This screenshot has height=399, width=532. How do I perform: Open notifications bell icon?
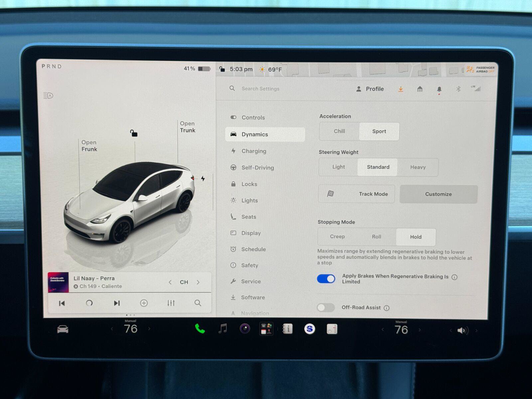439,89
